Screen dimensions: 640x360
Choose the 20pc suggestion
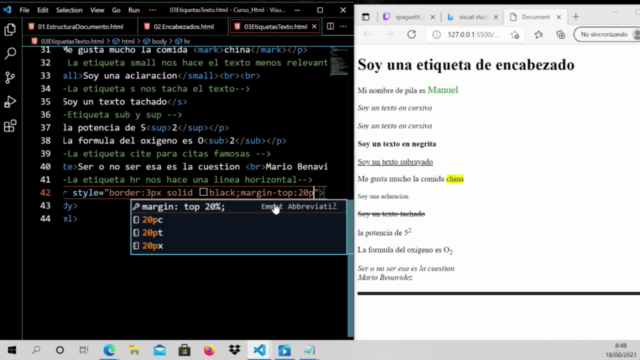click(x=238, y=220)
